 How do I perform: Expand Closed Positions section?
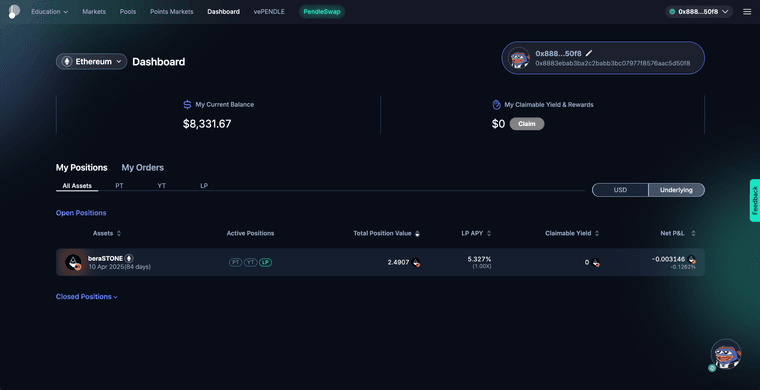(x=87, y=296)
